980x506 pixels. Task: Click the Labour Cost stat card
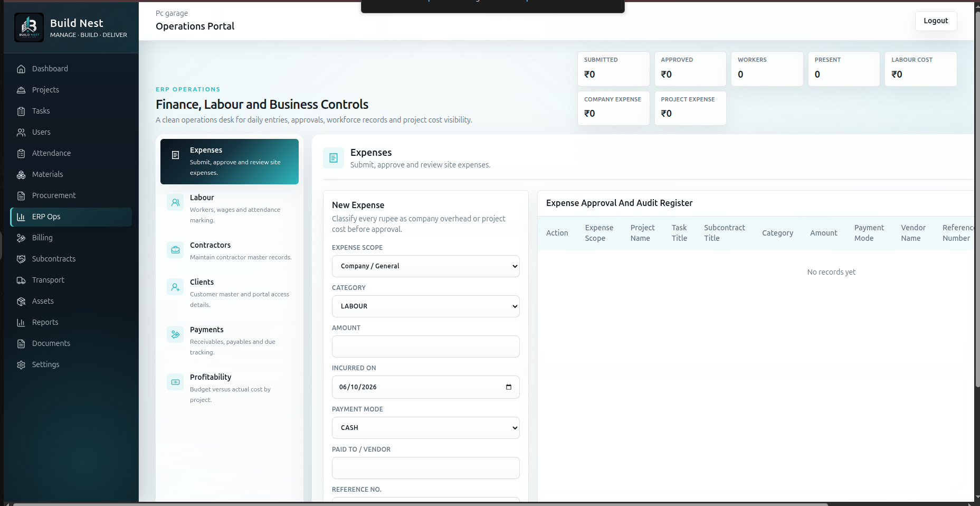[921, 69]
